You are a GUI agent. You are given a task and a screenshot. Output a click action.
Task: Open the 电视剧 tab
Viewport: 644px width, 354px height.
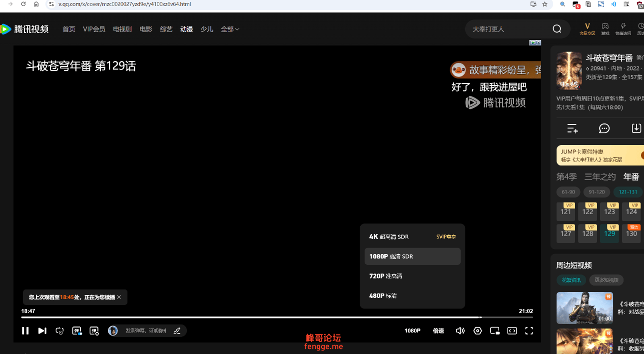pos(122,29)
